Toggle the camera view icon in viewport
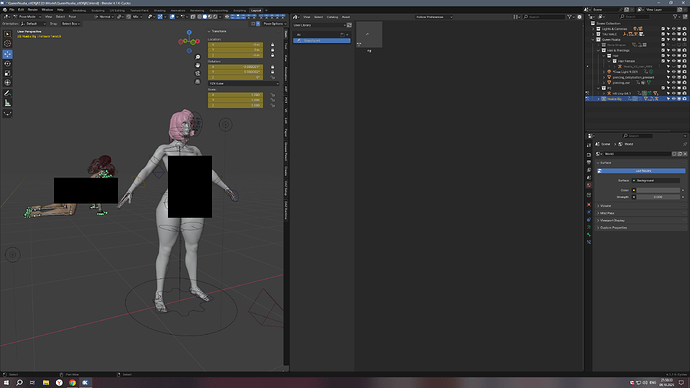This screenshot has height=388, width=690. [x=198, y=73]
